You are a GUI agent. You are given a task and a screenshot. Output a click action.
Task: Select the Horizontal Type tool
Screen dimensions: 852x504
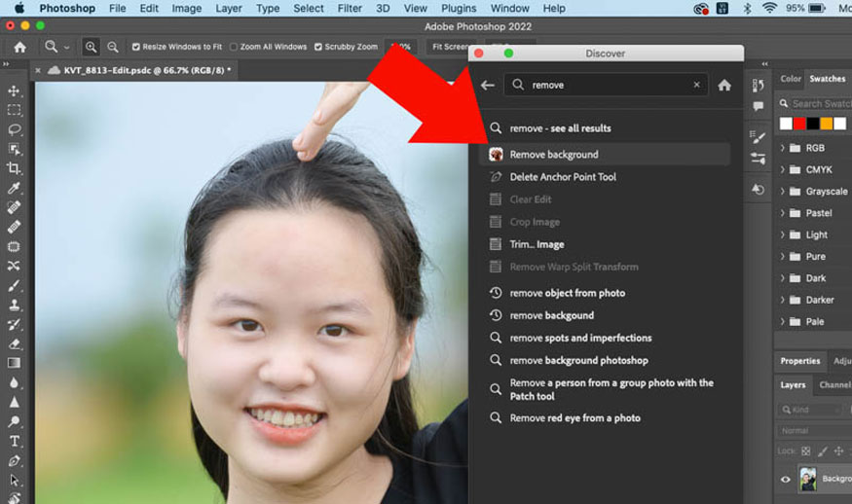click(15, 441)
